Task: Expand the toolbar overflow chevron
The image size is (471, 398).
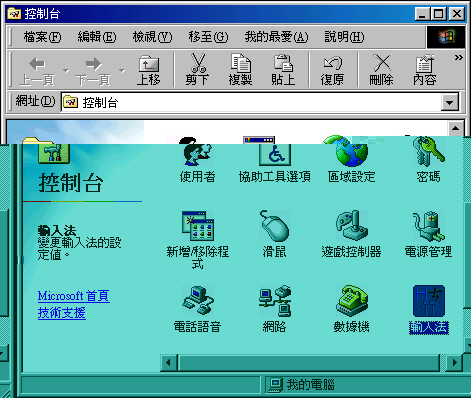Action: tap(458, 58)
